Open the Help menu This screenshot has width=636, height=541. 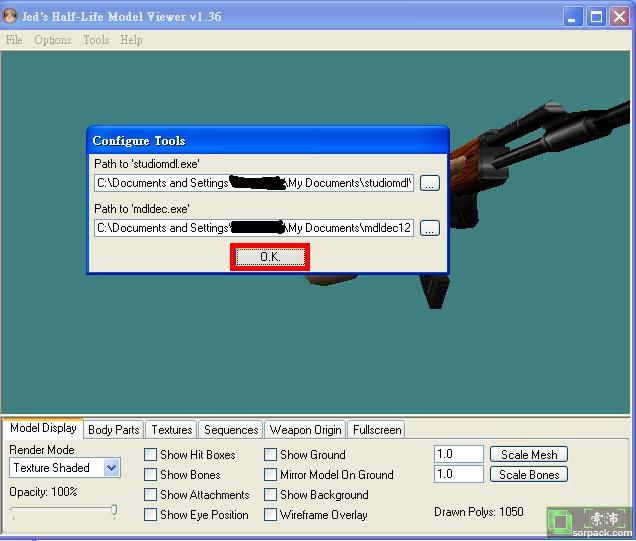click(131, 40)
